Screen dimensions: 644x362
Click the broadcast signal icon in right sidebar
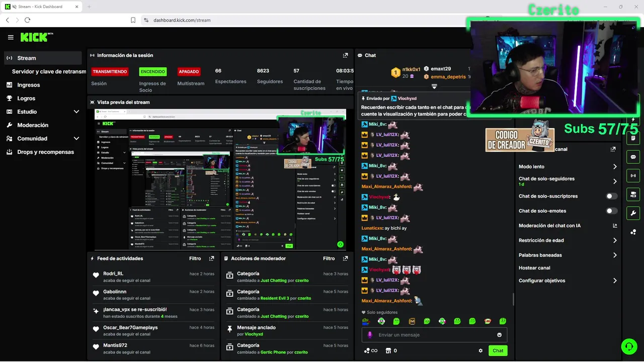pos(633,175)
